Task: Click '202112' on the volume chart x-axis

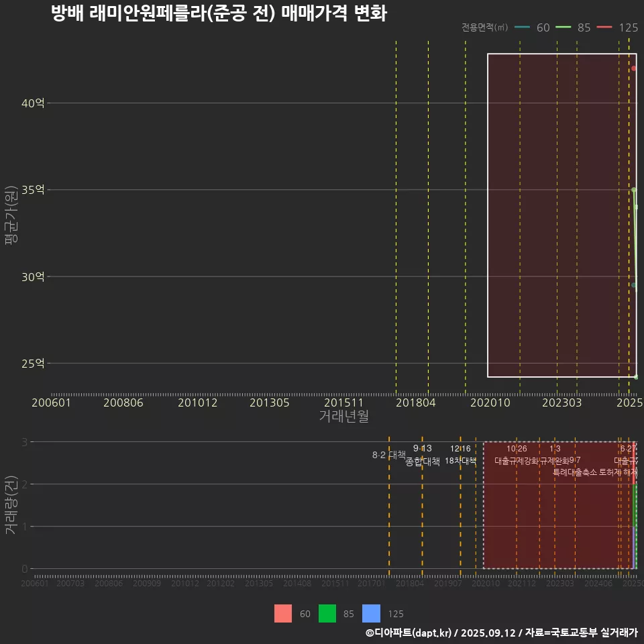Action: (x=522, y=583)
